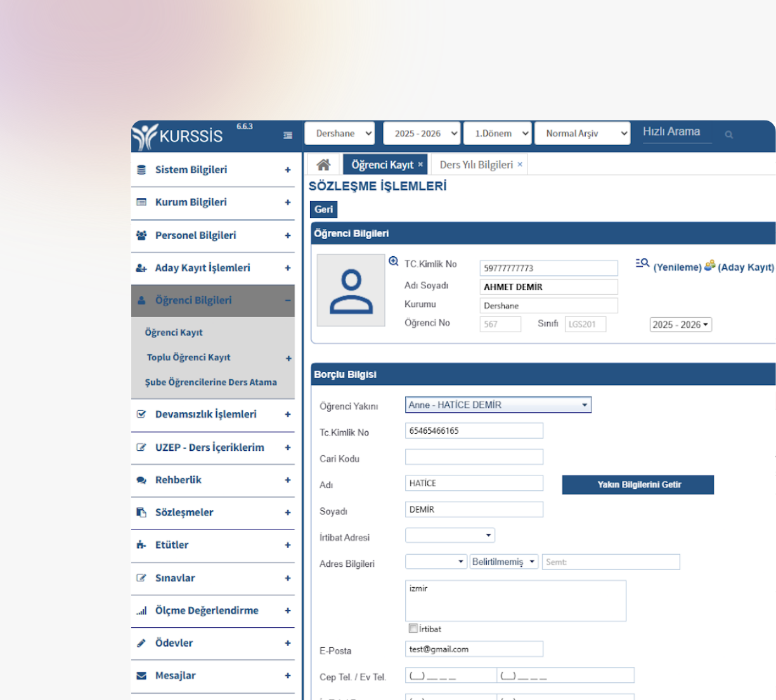Enable the İrtibat checkbox
The width and height of the screenshot is (776, 700).
pos(413,628)
